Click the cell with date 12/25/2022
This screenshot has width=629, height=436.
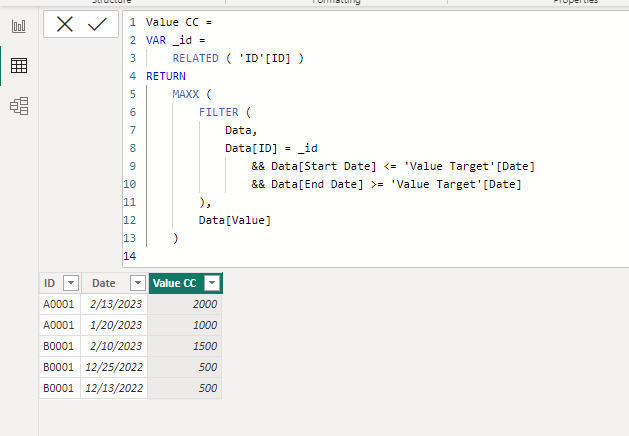pyautogui.click(x=114, y=367)
